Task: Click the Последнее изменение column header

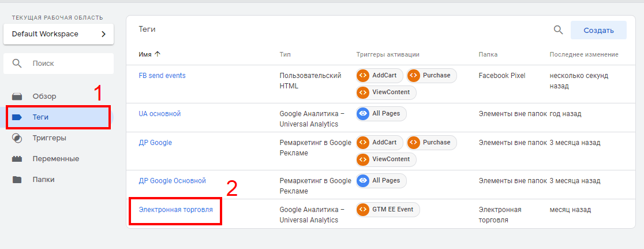Action: [x=583, y=54]
